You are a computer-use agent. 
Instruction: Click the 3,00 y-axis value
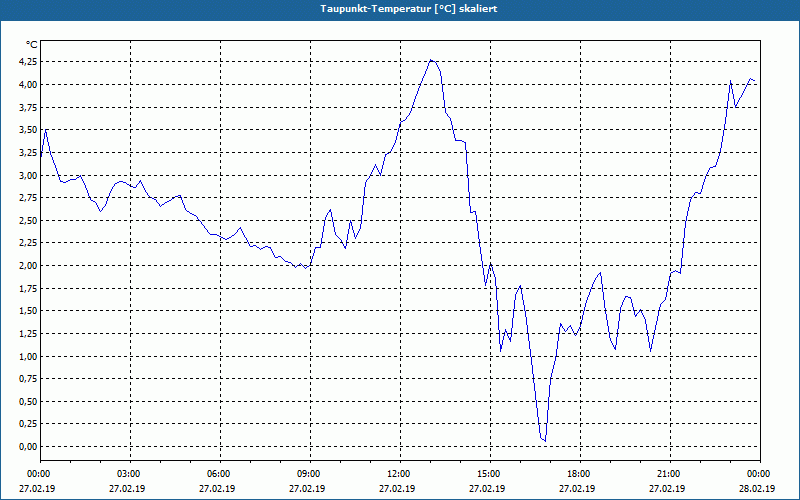pyautogui.click(x=28, y=175)
